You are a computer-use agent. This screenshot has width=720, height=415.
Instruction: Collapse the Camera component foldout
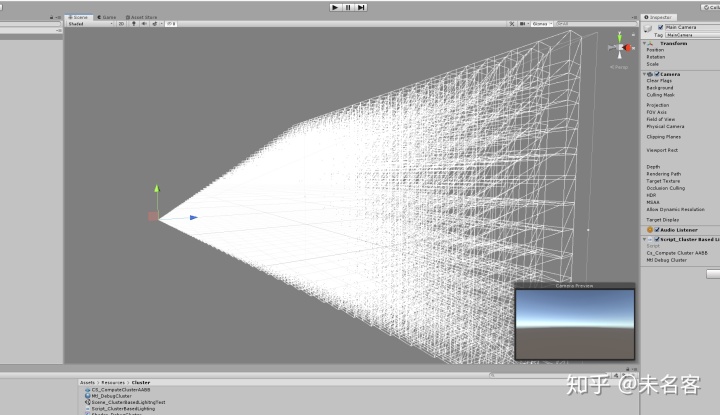pos(644,74)
